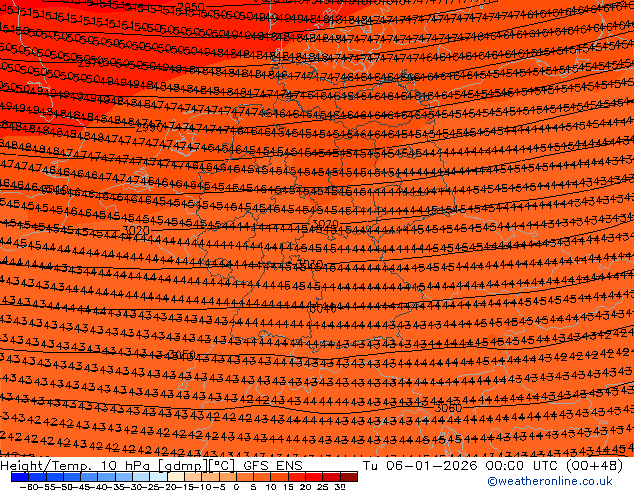634x490 pixels.
Task: Open the weatheronline.co.uk copyright link
Action: 549,481
